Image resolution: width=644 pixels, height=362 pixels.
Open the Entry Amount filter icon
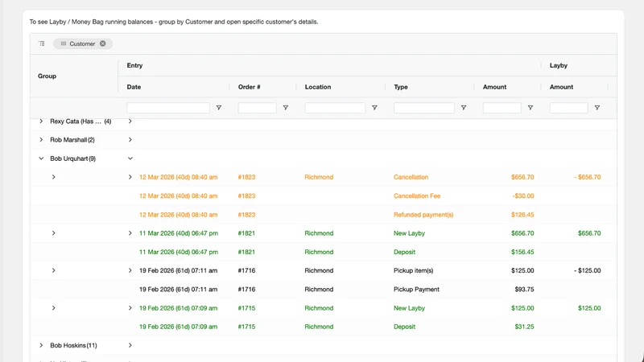tap(530, 108)
